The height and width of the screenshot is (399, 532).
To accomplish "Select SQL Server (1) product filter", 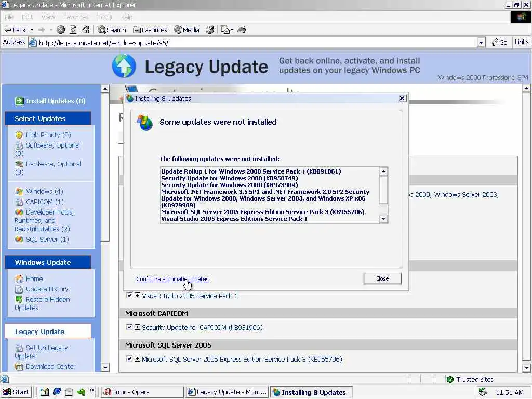I will click(47, 240).
